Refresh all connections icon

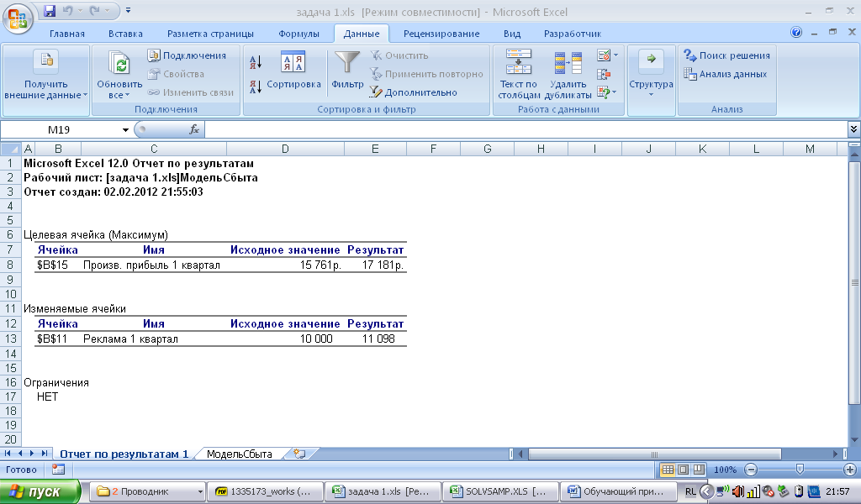tap(119, 65)
